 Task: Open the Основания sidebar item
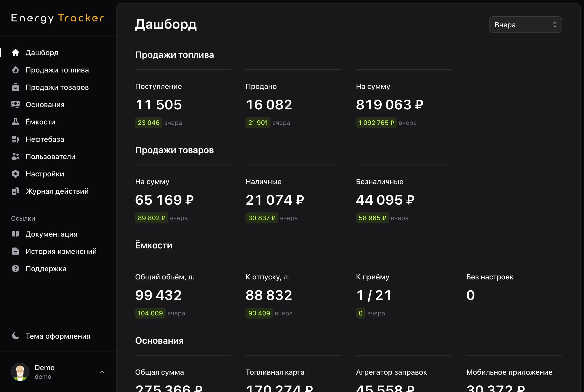coord(45,105)
